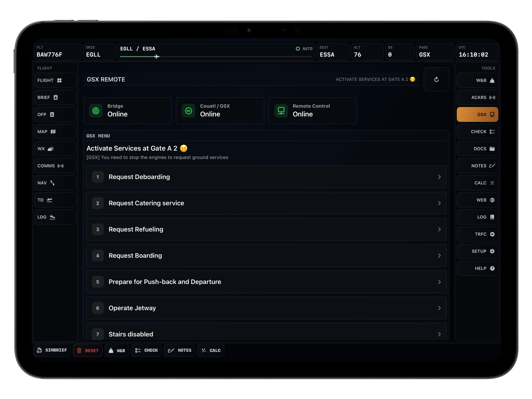Click the SimBrief icon in bottom bar
532x399 pixels.
click(x=39, y=350)
